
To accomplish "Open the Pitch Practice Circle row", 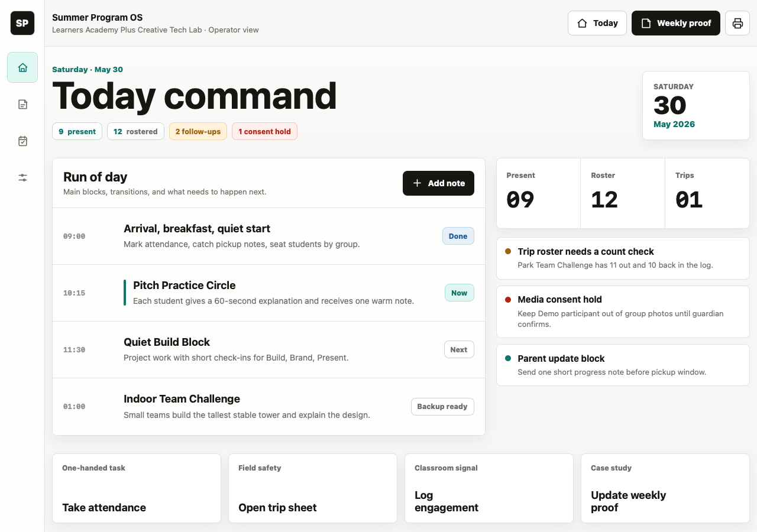I will tap(268, 293).
